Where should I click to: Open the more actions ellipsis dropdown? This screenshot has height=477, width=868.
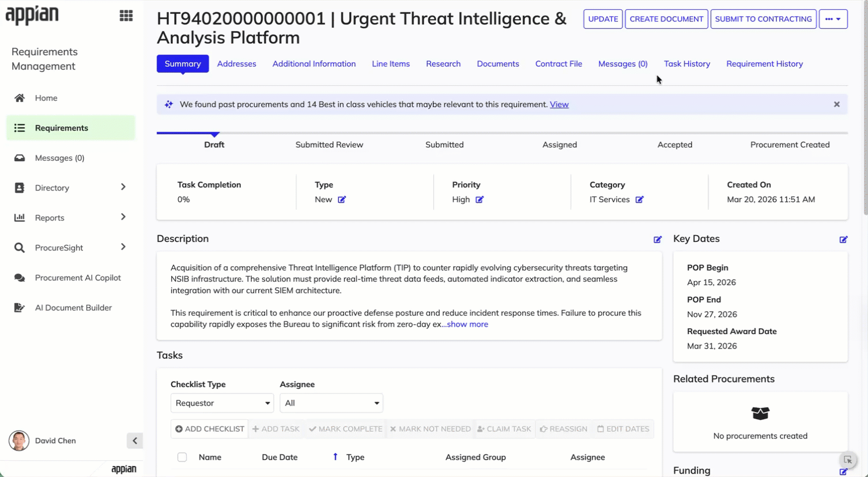tap(833, 19)
